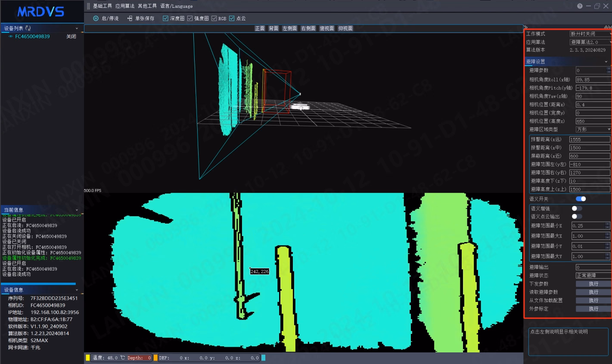Collapse the 设备列表 panel
This screenshot has width=612, height=364.
click(x=77, y=28)
